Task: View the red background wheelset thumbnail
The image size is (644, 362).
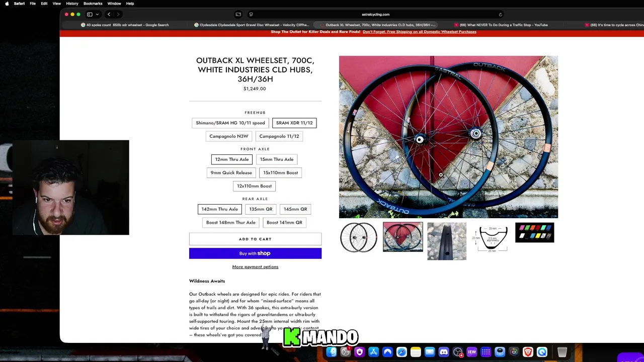Action: 403,237
